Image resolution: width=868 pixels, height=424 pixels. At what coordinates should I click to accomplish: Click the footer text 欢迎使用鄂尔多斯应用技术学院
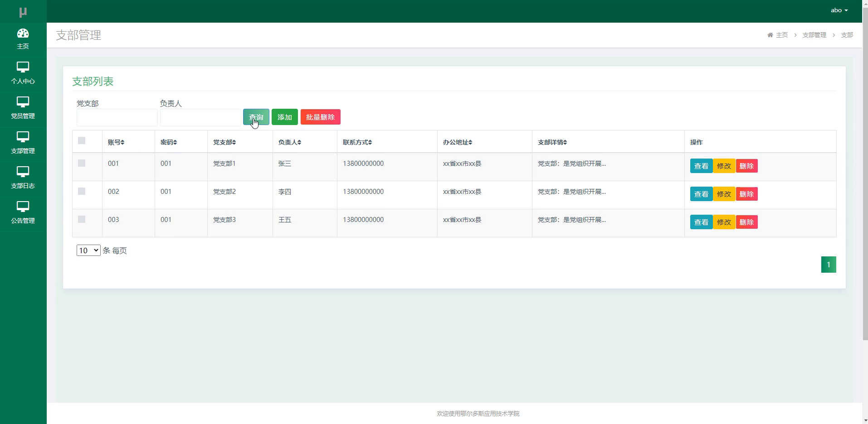coord(478,414)
